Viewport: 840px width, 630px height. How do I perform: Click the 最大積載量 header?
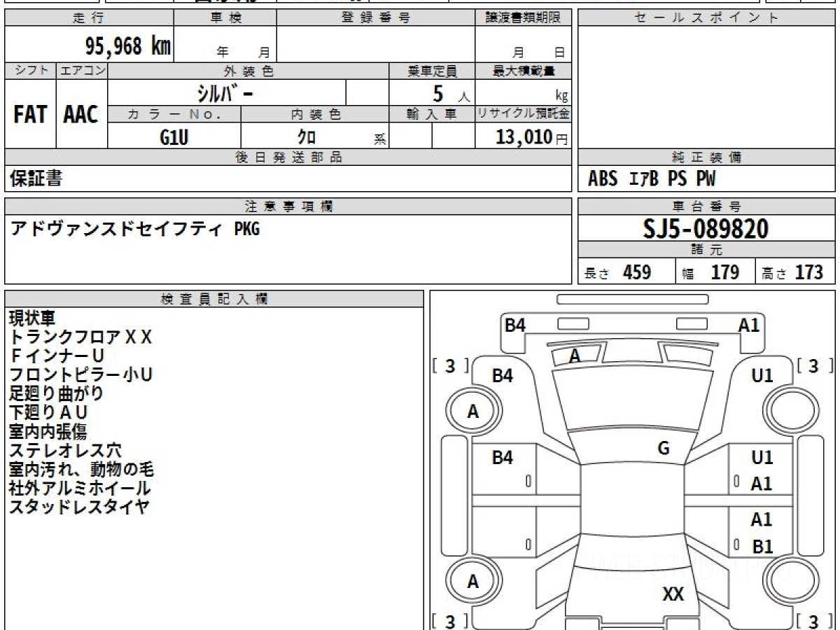coord(524,70)
